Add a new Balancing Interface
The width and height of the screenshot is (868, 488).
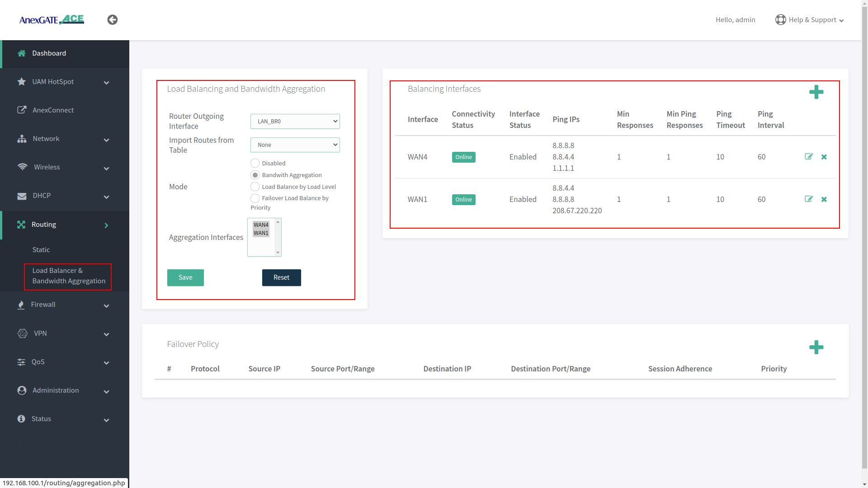[816, 92]
